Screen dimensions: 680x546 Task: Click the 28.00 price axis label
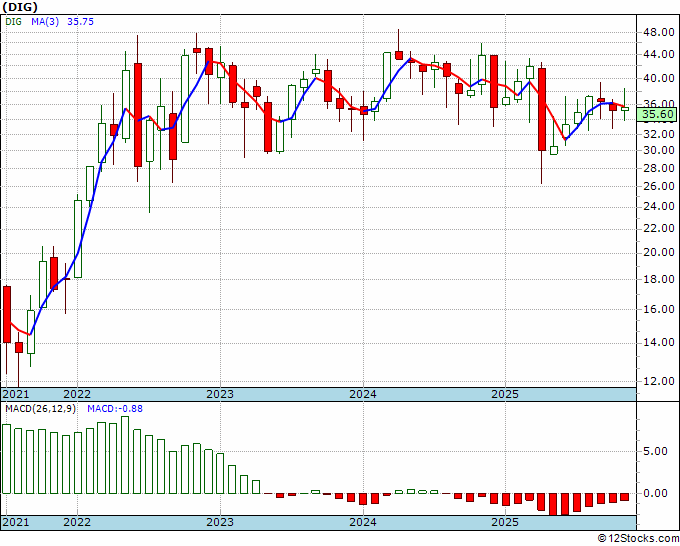(659, 168)
